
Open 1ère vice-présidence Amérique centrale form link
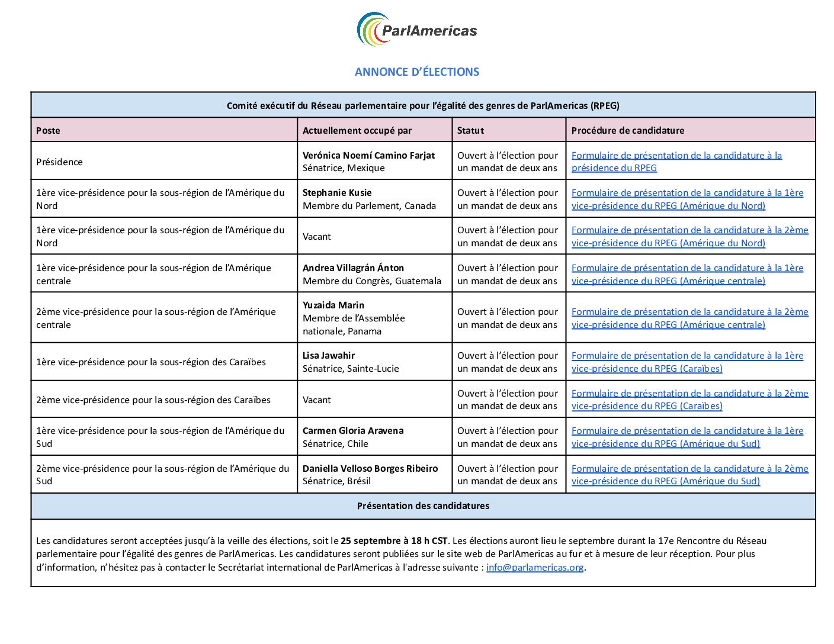687,274
